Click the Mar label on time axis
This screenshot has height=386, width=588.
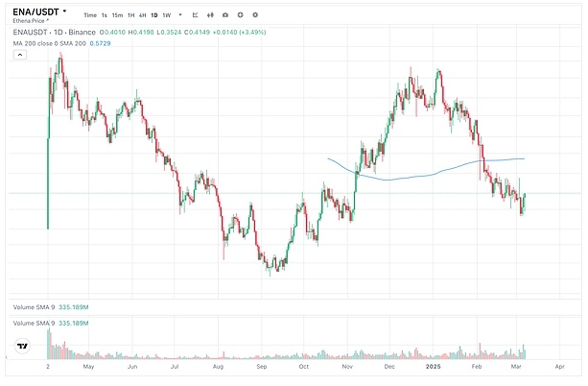516,367
